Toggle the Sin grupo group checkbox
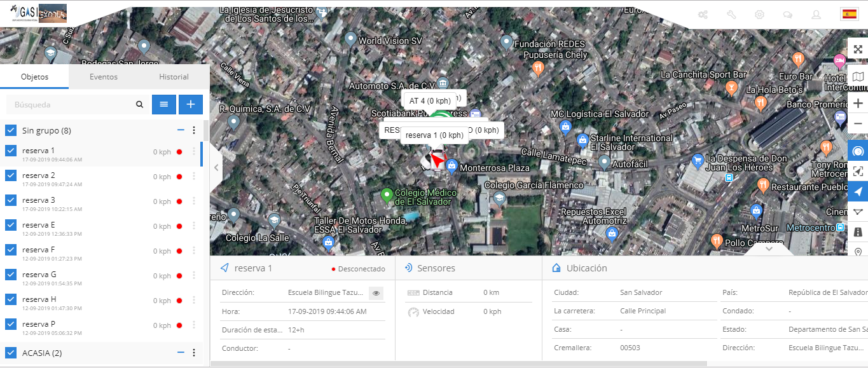The width and height of the screenshot is (868, 368). coord(11,130)
